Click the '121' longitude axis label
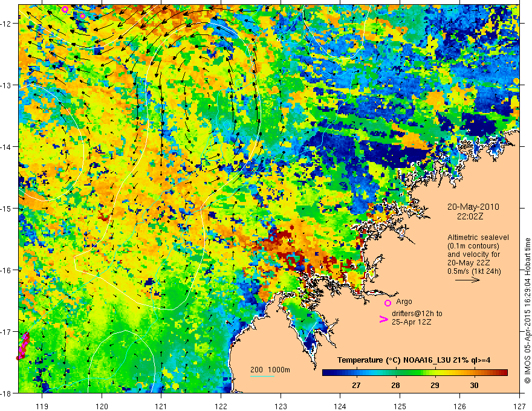532x411 pixels. [161, 406]
